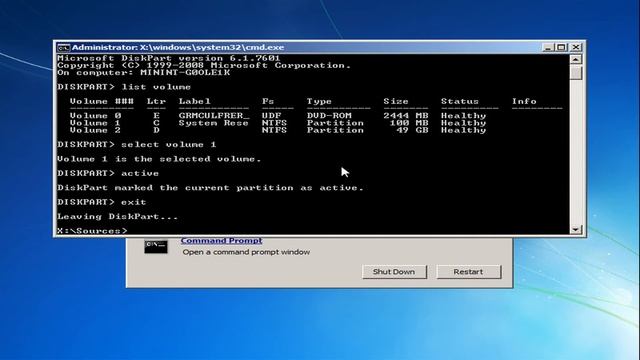This screenshot has width=640, height=360.
Task: Open the Command Prompt link
Action: click(x=221, y=241)
